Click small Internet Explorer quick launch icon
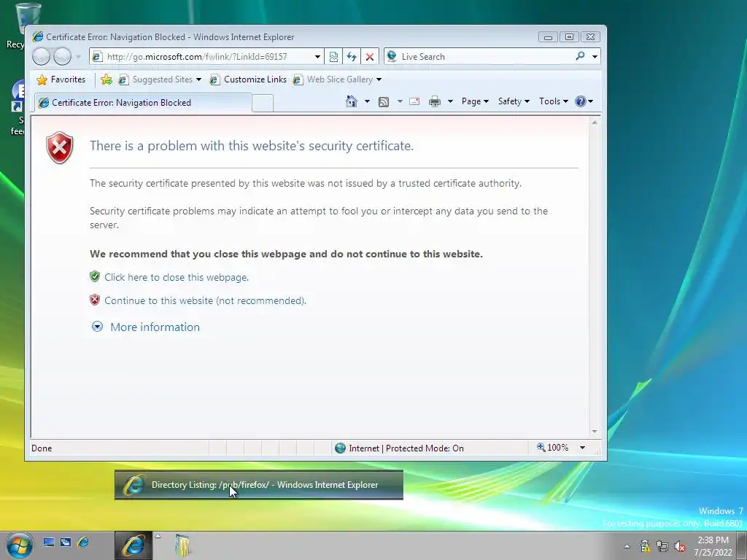Viewport: 747px width, 560px height. point(83,542)
